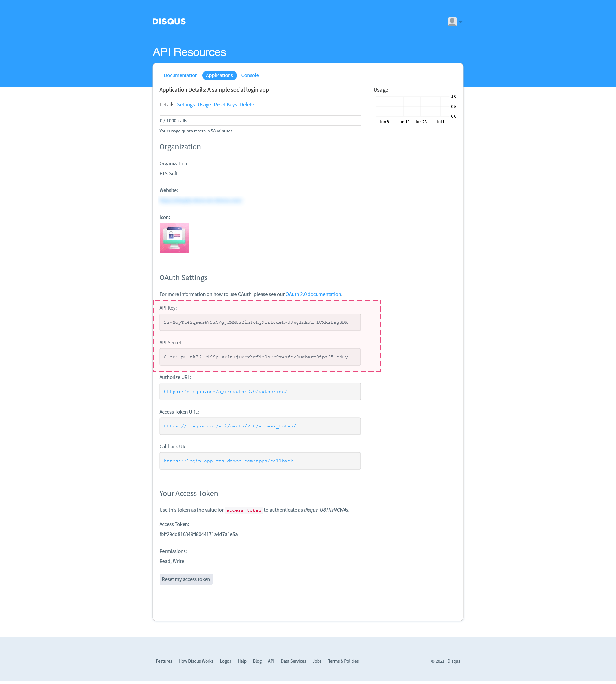Image resolution: width=616 pixels, height=684 pixels.
Task: Open the Usage sub-tab link
Action: point(204,104)
